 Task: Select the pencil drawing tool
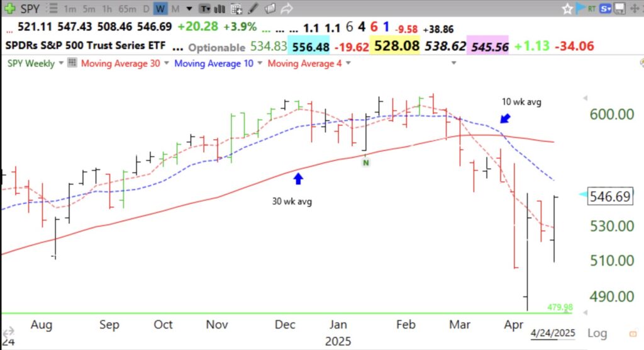point(253,8)
